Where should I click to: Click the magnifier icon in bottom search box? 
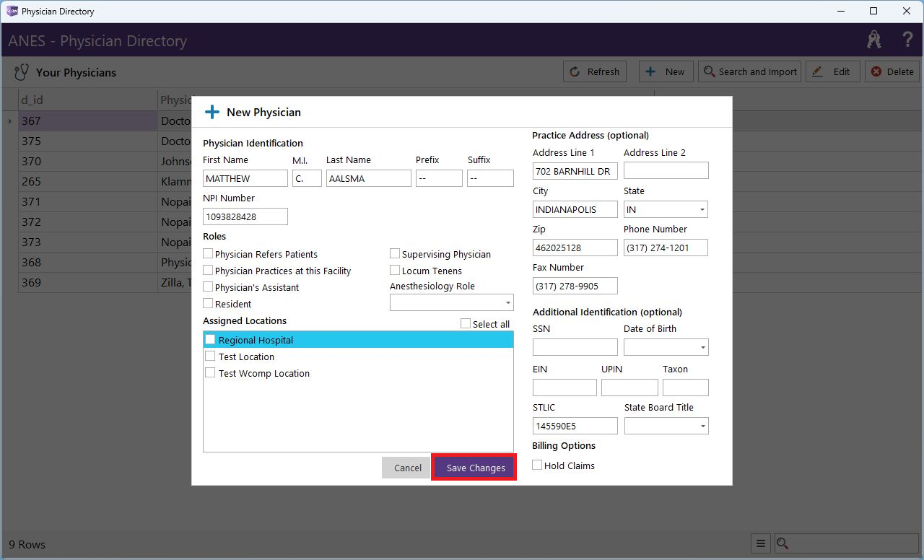(783, 544)
